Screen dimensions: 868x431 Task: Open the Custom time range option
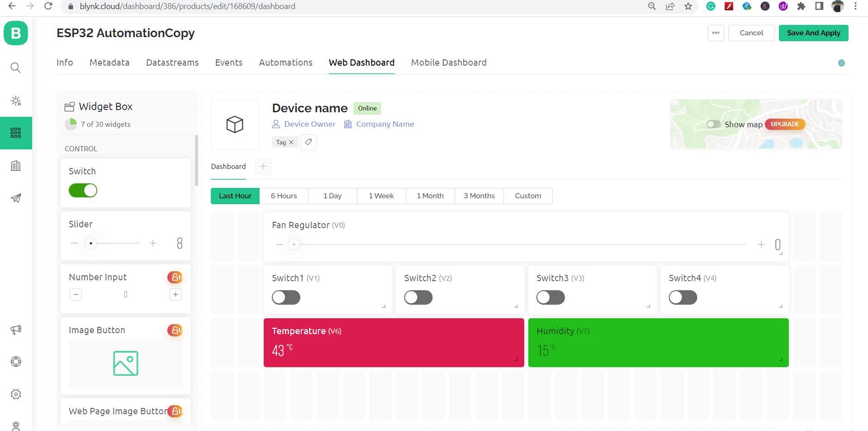pos(527,196)
